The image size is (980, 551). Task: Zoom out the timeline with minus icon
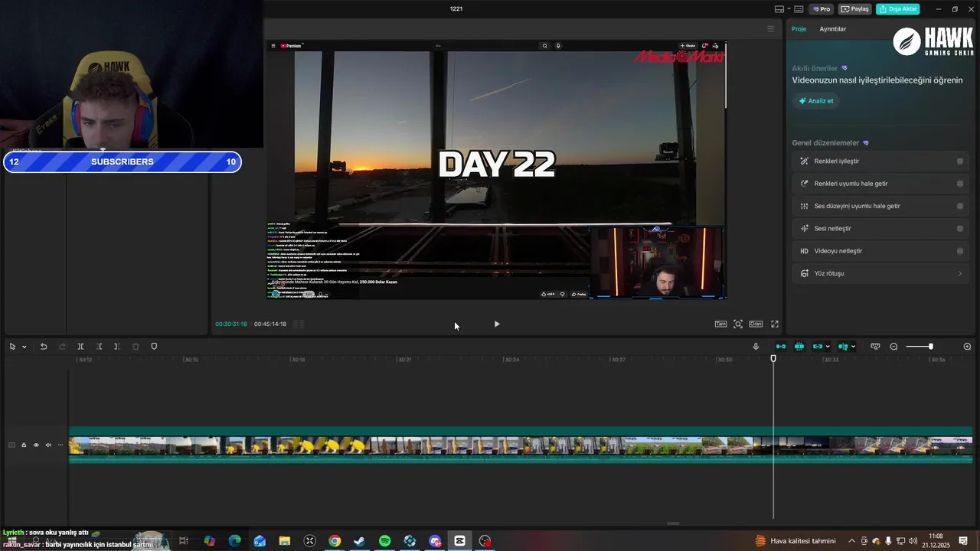click(893, 347)
